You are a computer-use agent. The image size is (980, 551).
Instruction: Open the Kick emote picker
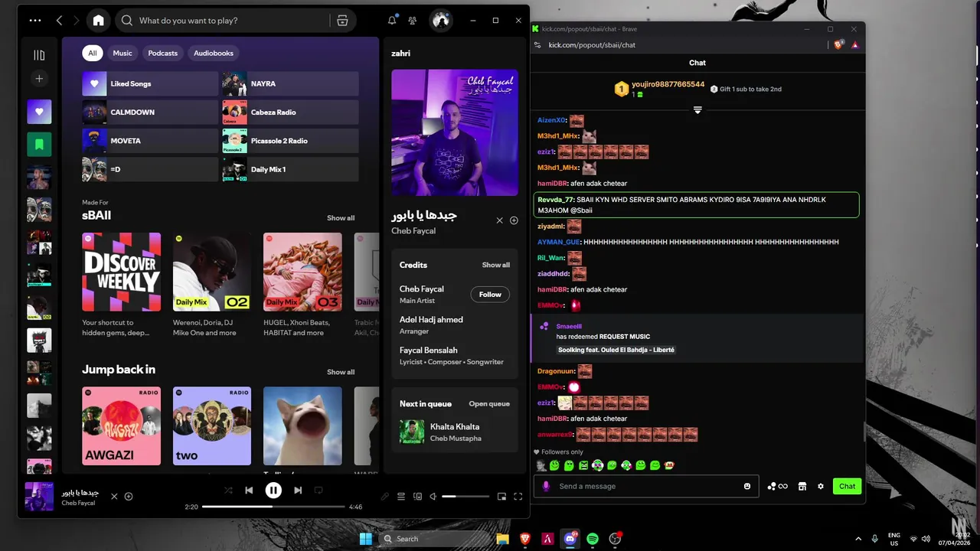coord(747,486)
